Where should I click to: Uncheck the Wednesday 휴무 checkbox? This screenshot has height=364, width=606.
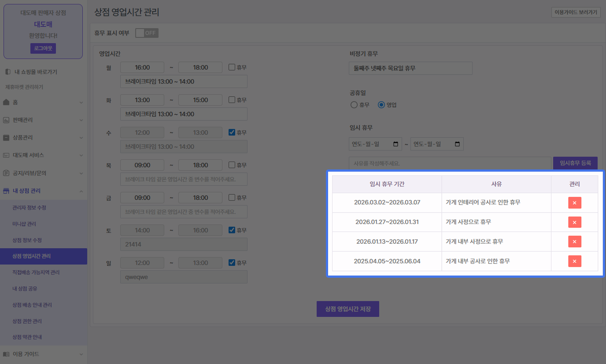232,132
